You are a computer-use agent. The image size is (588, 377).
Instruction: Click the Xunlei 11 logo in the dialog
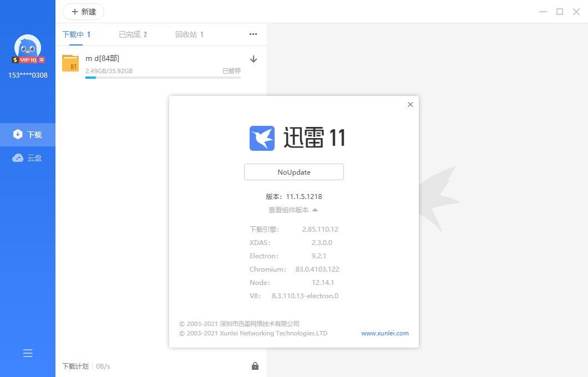(262, 138)
